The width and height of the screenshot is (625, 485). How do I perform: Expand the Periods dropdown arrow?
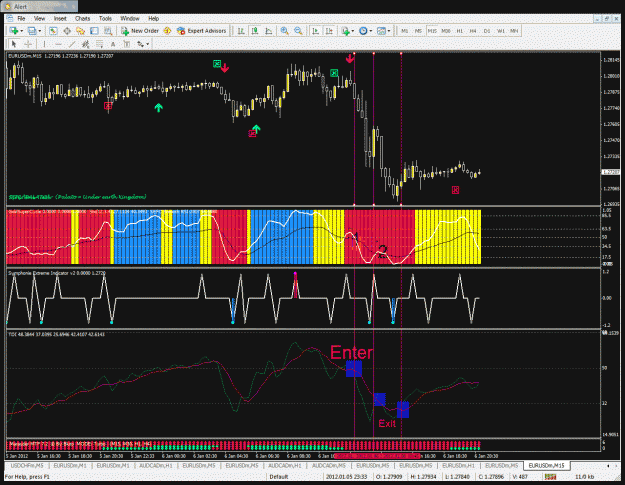point(371,31)
